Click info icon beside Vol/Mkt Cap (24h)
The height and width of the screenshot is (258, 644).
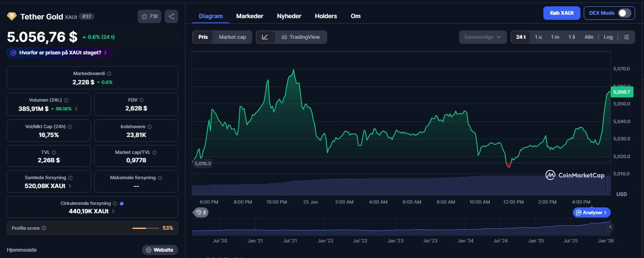point(70,126)
